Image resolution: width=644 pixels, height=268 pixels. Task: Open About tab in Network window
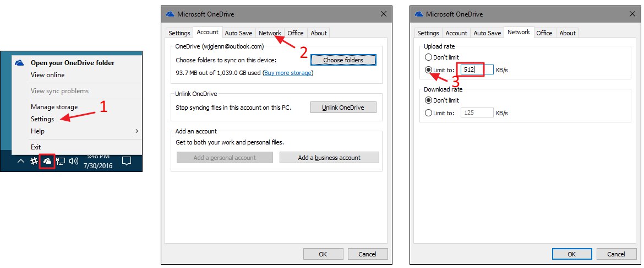567,33
